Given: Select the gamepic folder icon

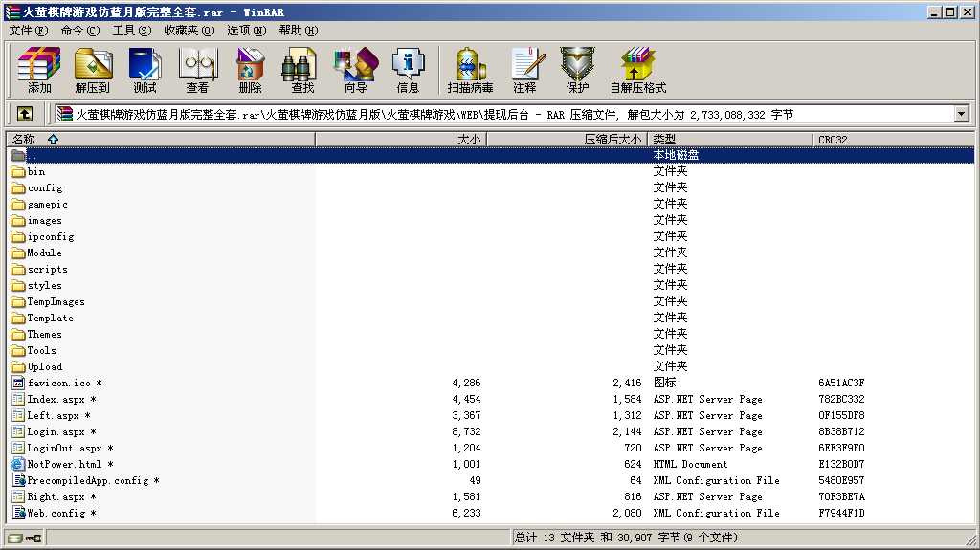Looking at the screenshot, I should [18, 205].
